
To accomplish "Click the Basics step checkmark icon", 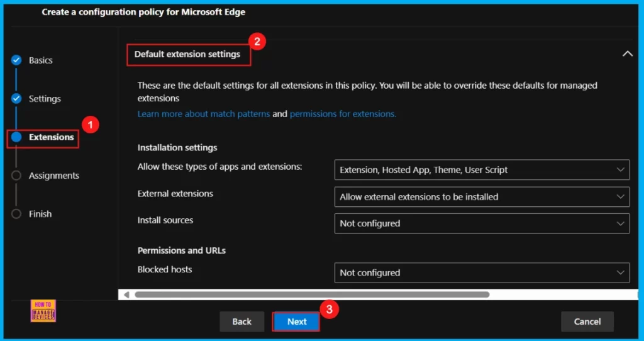I will 16,60.
